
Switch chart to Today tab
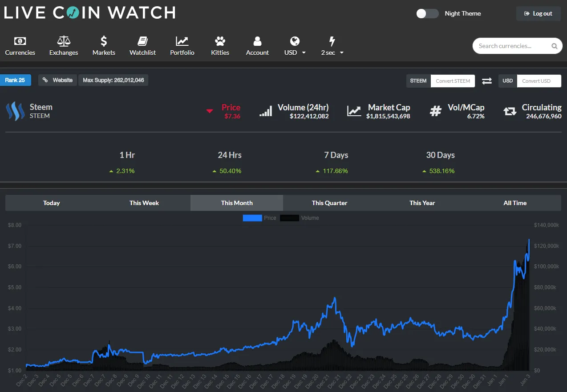tap(52, 203)
